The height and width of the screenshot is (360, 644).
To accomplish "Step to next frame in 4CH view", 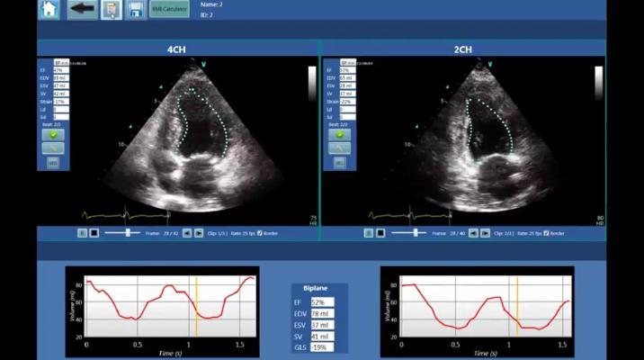I will [x=199, y=233].
